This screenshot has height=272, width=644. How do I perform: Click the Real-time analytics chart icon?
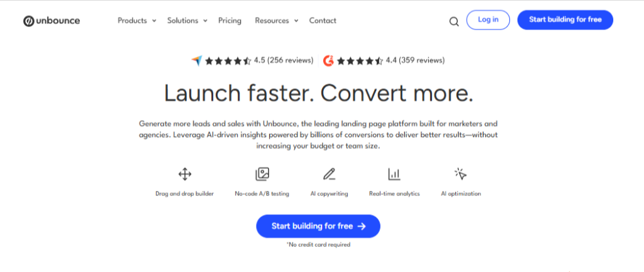(x=394, y=175)
